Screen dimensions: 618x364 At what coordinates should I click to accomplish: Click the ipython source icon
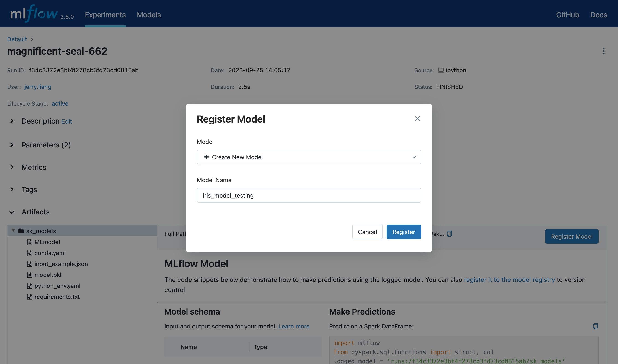pos(441,69)
